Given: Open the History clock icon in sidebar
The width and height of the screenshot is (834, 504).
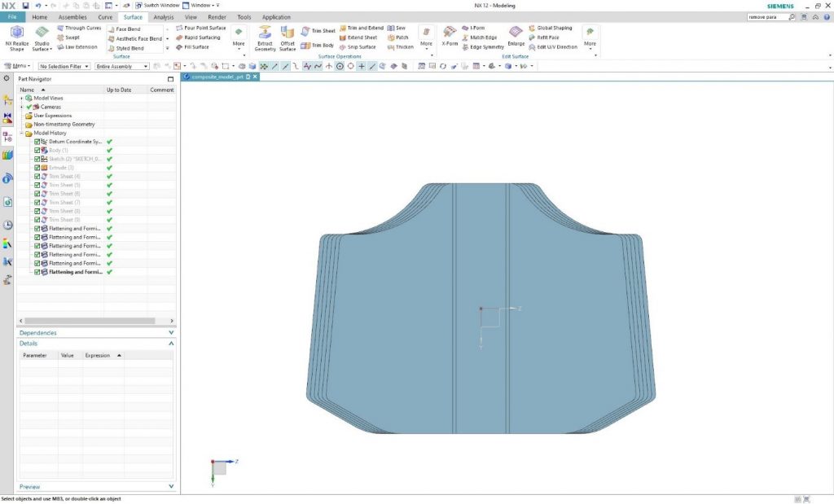Looking at the screenshot, I should pos(7,225).
